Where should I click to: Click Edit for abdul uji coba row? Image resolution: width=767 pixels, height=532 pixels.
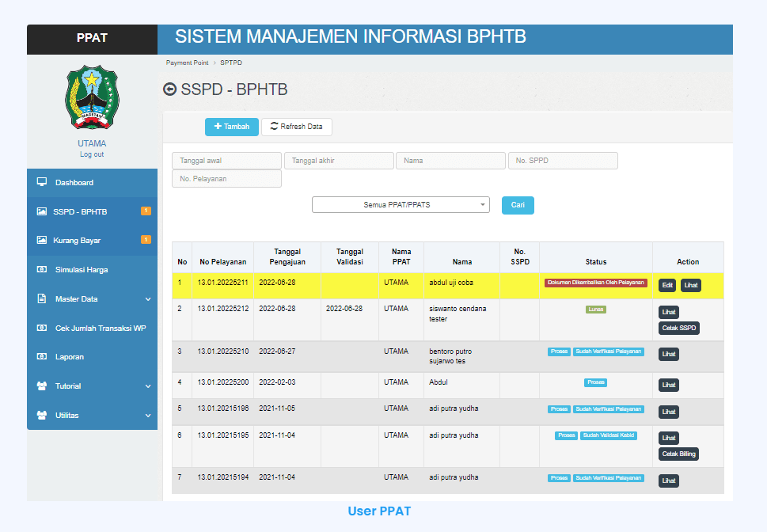click(x=667, y=285)
